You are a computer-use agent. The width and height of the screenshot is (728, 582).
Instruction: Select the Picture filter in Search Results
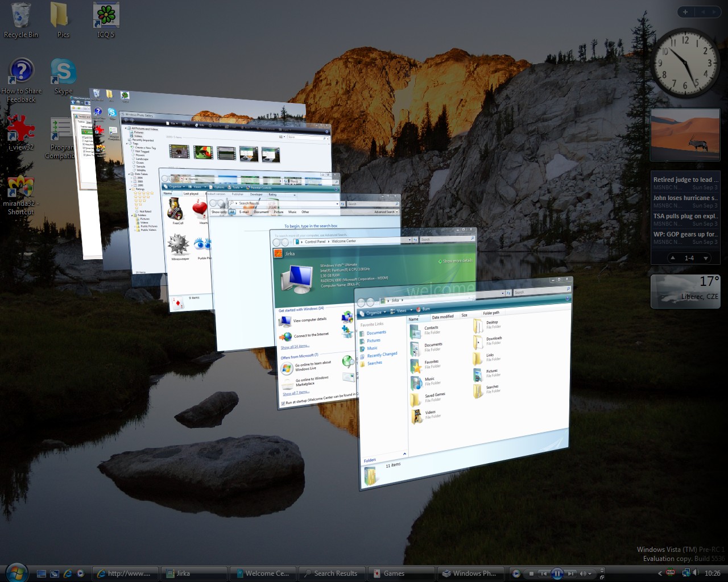[x=279, y=212]
